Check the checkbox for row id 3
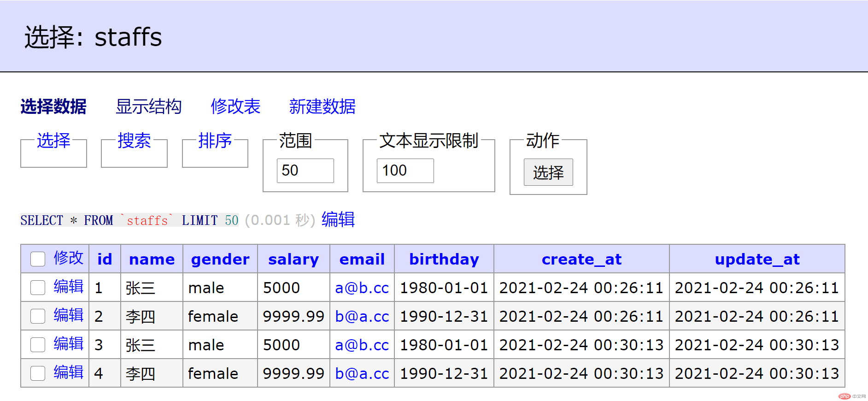 [38, 345]
